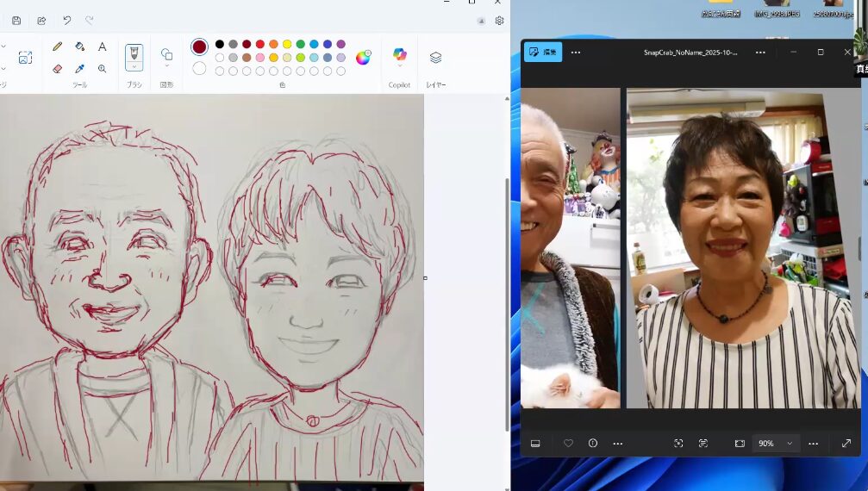The image size is (868, 491).
Task: Toggle the filmstrip view in Photos
Action: (x=535, y=443)
